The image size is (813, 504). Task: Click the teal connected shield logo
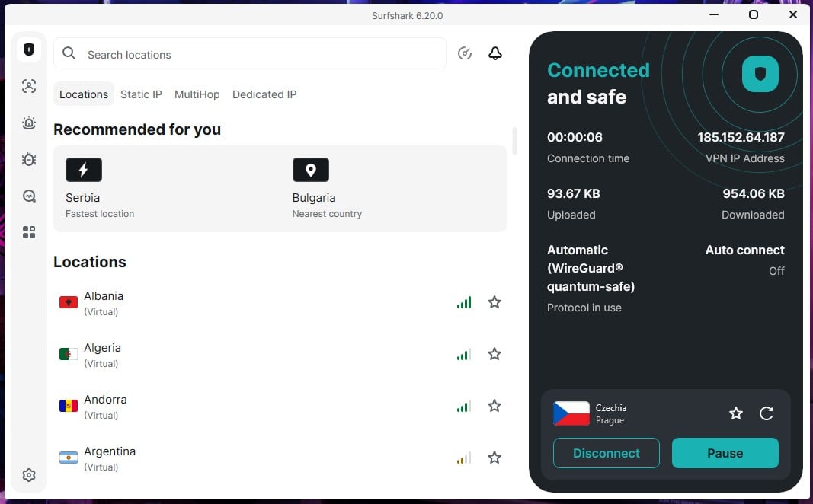click(x=760, y=74)
